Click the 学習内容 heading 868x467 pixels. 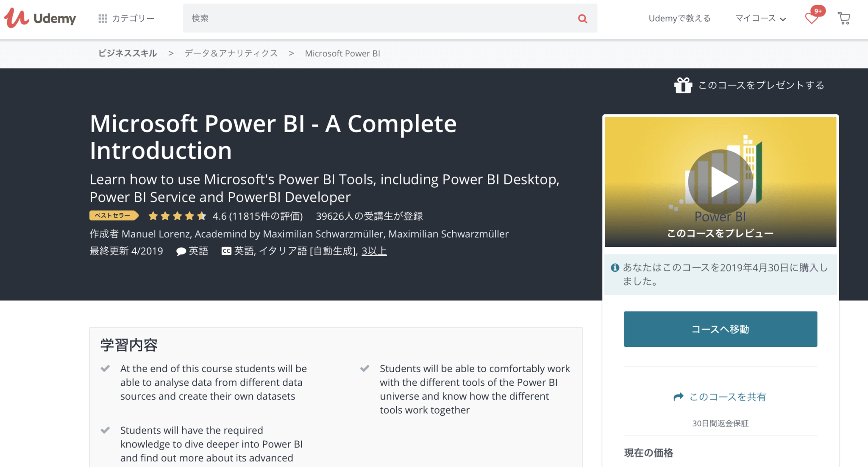click(129, 345)
